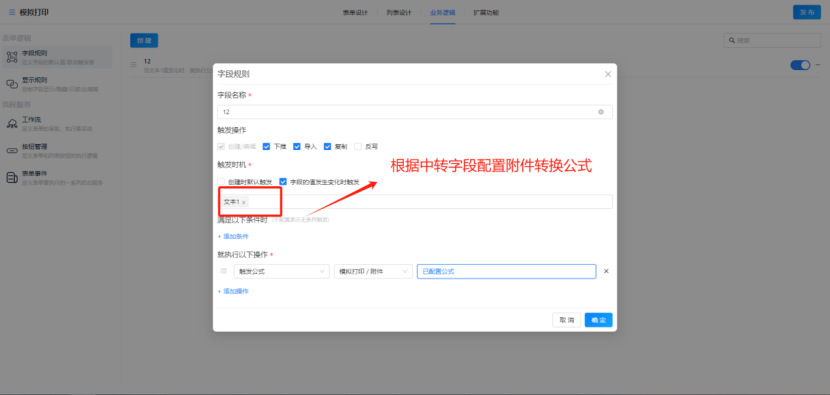The height and width of the screenshot is (395, 830).
Task: Uncheck 字段的值发生变化时触发 checkbox
Action: [x=283, y=182]
